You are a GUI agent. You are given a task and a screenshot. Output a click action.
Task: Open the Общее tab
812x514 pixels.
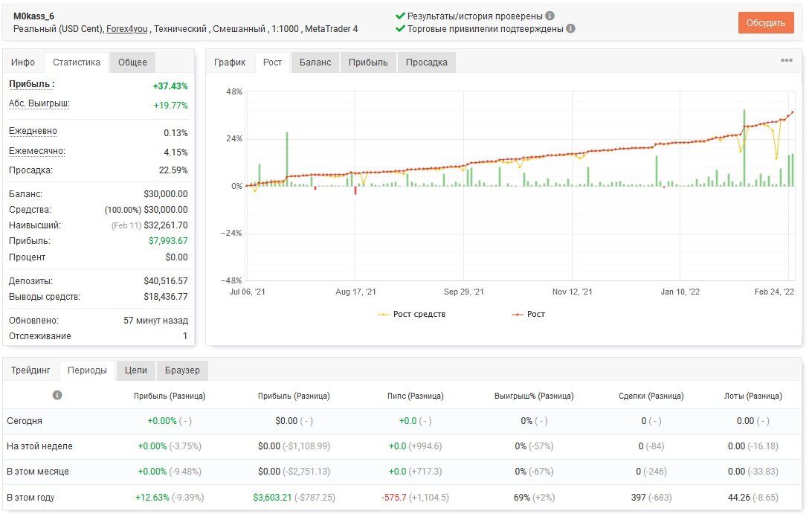(x=132, y=62)
